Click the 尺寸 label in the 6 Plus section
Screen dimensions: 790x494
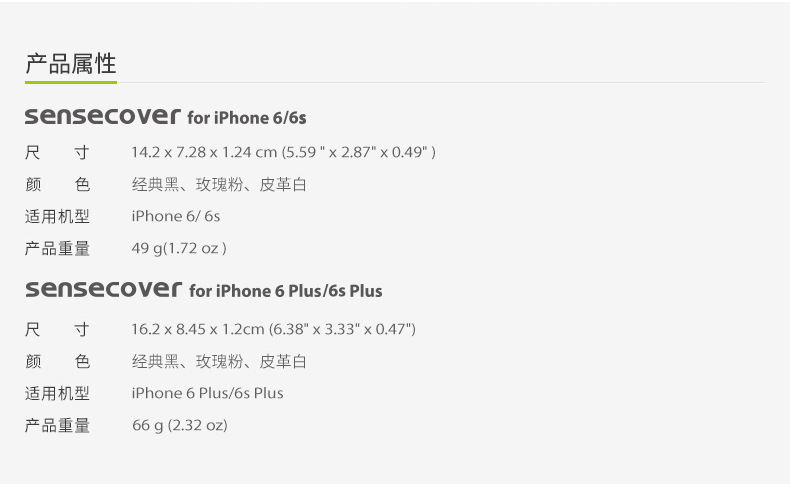(x=57, y=329)
